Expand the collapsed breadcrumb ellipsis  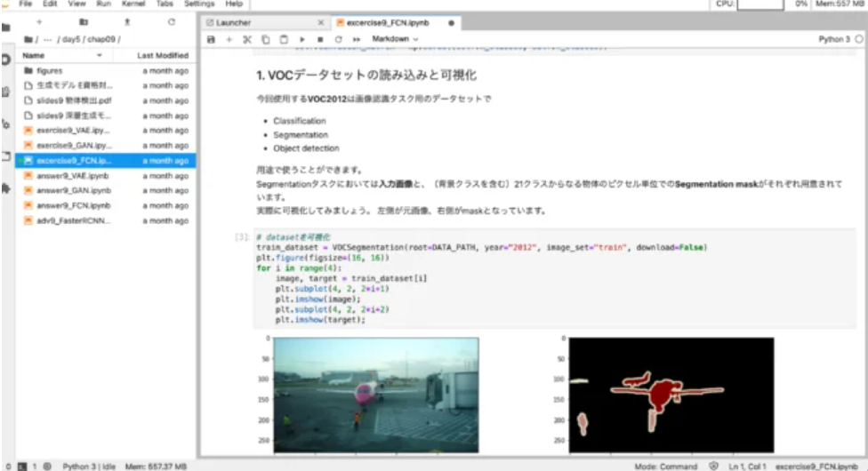pyautogui.click(x=48, y=39)
